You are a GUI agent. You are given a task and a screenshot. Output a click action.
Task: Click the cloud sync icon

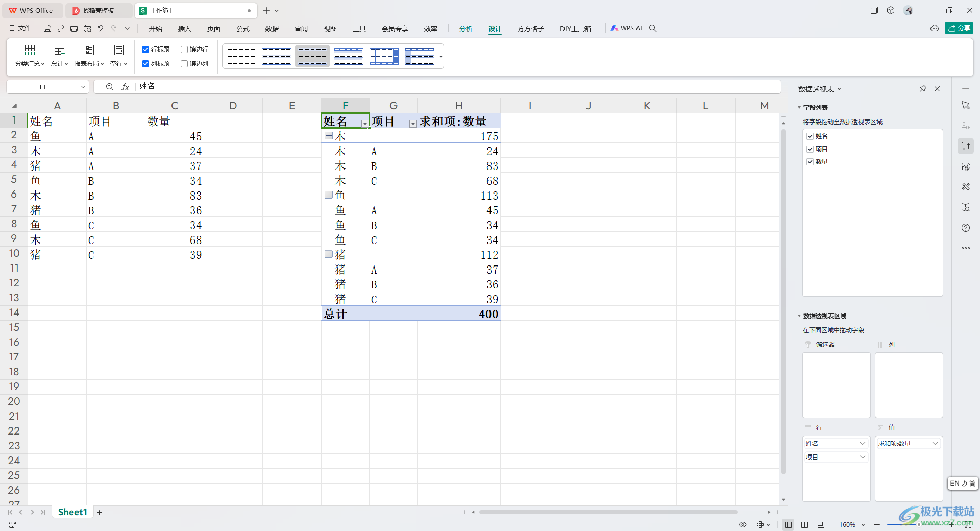click(x=935, y=28)
